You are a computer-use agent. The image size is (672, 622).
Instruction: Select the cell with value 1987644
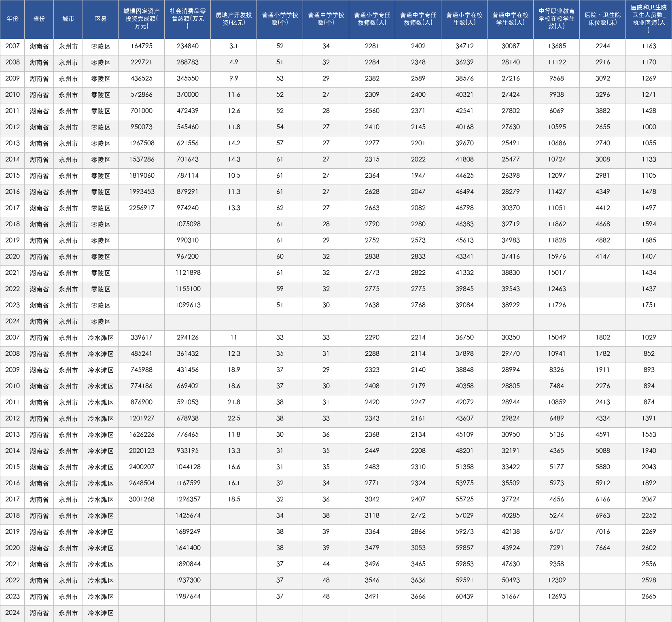click(x=188, y=597)
